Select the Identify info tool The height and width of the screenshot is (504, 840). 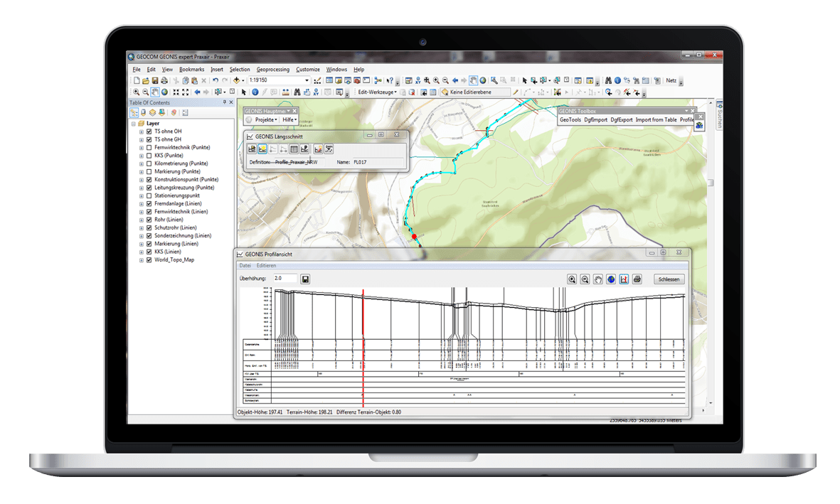point(255,92)
